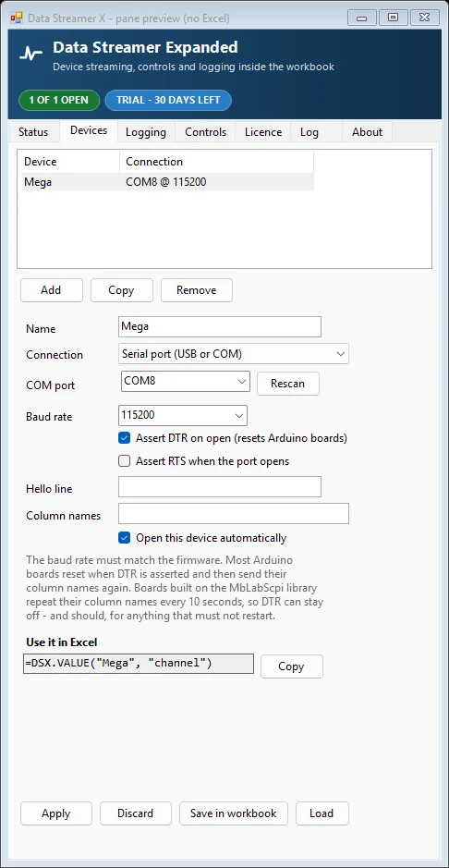The height and width of the screenshot is (868, 449).
Task: Add a new device
Action: (52, 290)
